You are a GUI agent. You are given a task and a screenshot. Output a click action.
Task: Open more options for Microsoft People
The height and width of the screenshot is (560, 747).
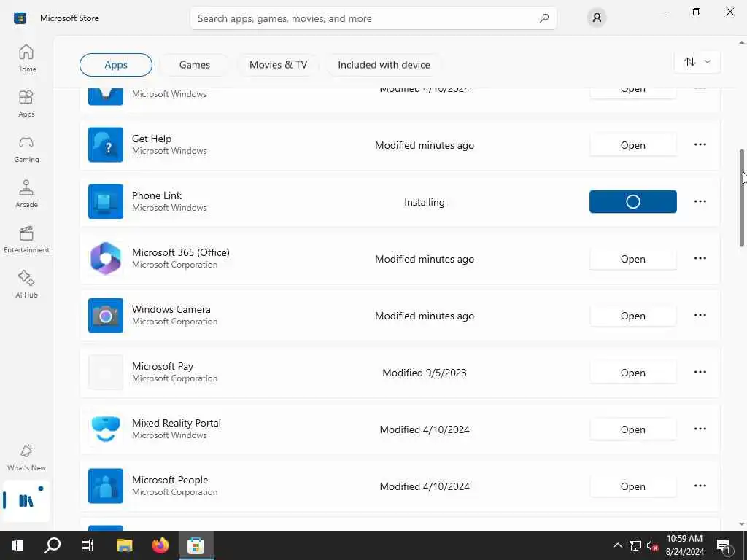(700, 486)
